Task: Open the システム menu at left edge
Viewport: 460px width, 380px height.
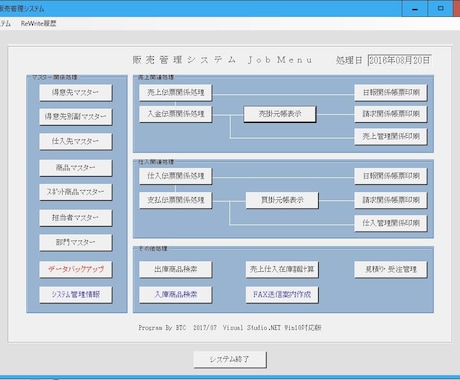Action: point(5,24)
